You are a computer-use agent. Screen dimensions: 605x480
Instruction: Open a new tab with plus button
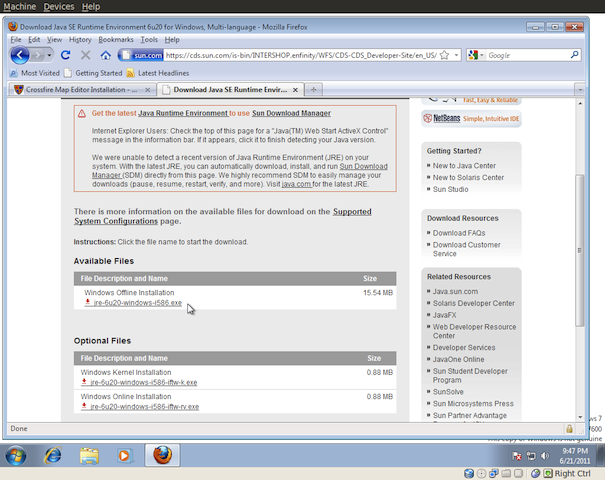coord(313,90)
